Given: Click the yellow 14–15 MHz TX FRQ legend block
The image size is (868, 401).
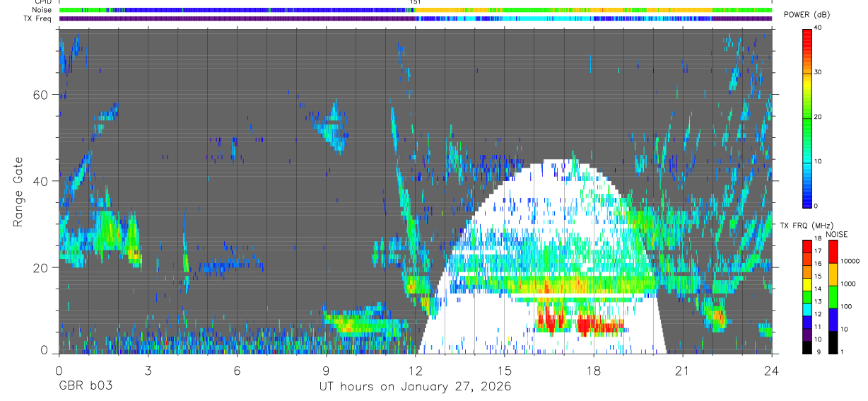Looking at the screenshot, I should tap(807, 284).
